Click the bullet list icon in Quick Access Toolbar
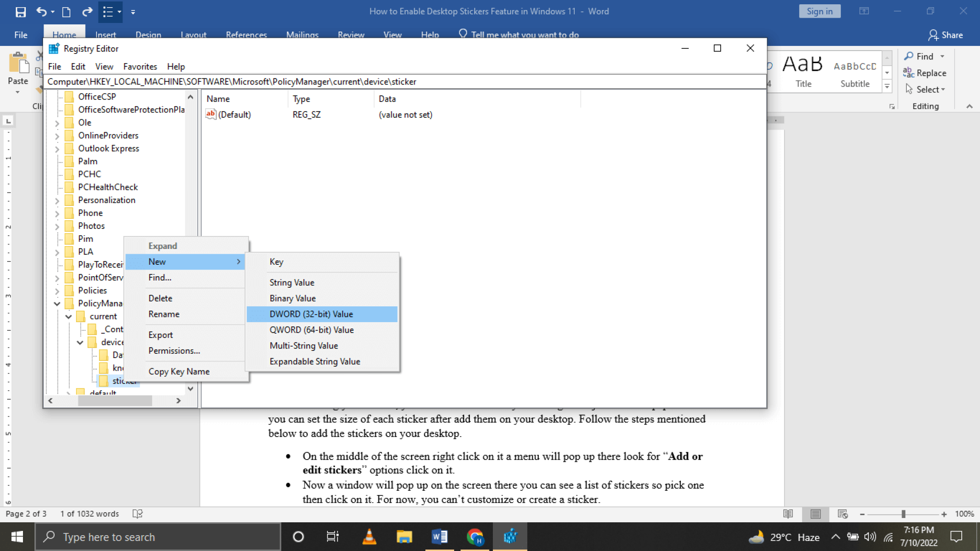The height and width of the screenshot is (551, 980). (108, 12)
